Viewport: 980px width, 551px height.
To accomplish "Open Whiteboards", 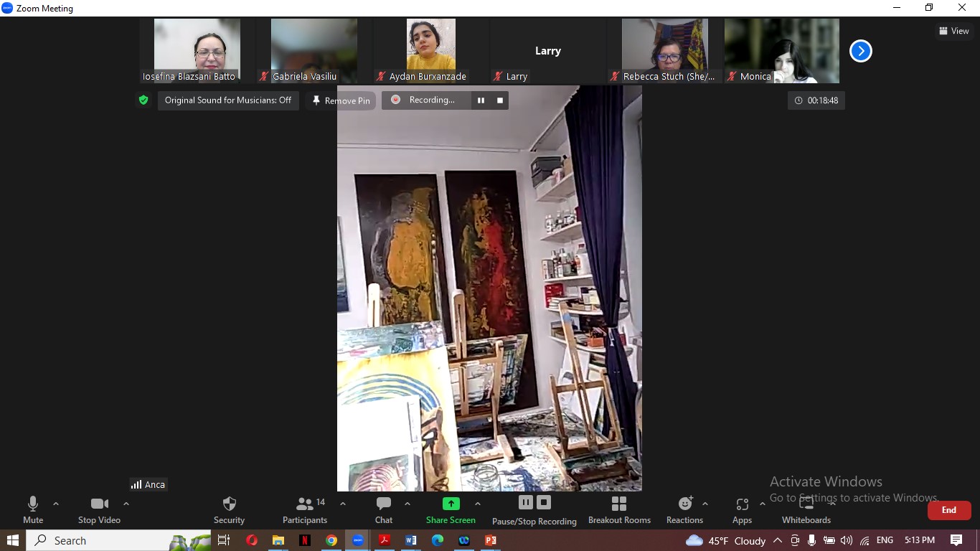I will pos(806,510).
